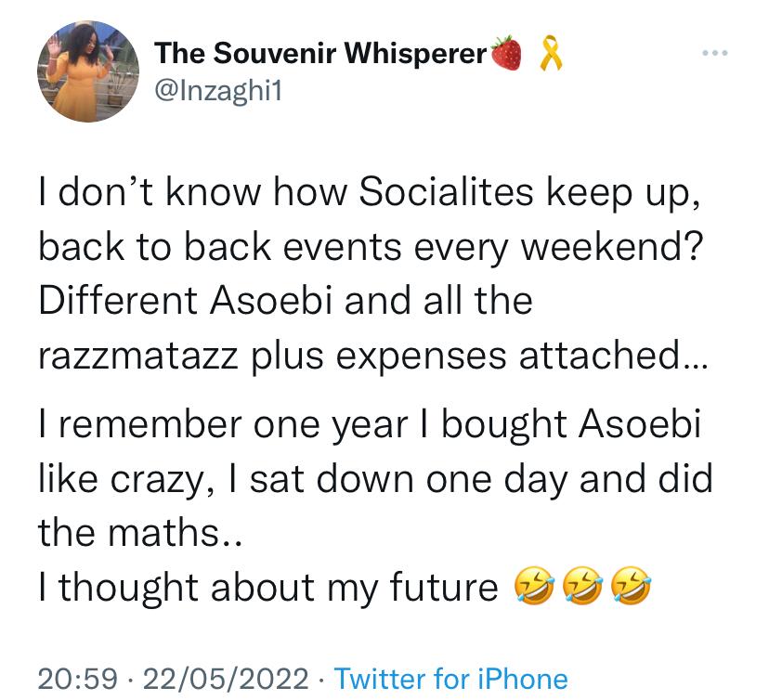Click the line I remember one year
The height and width of the screenshot is (700, 769).
pos(370,424)
